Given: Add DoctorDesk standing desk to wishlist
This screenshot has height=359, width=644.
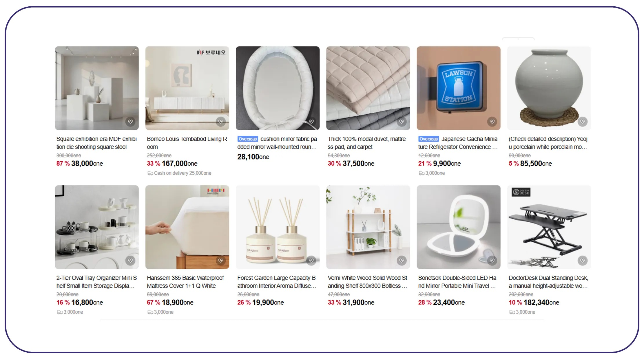Looking at the screenshot, I should (x=582, y=261).
